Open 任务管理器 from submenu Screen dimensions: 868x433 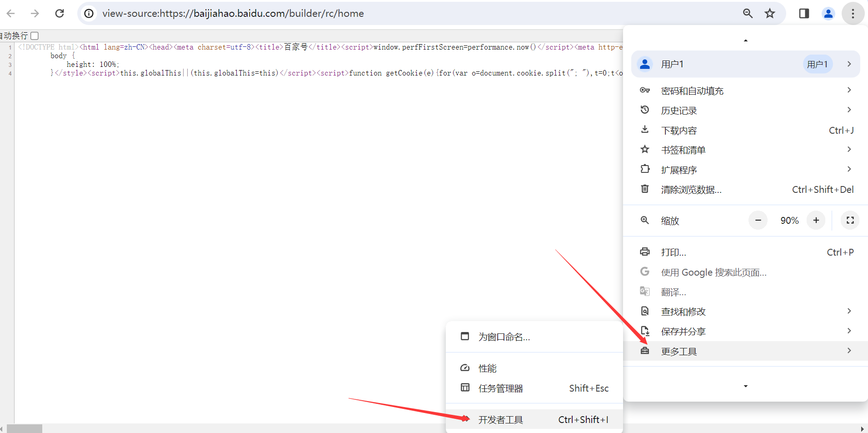(501, 388)
